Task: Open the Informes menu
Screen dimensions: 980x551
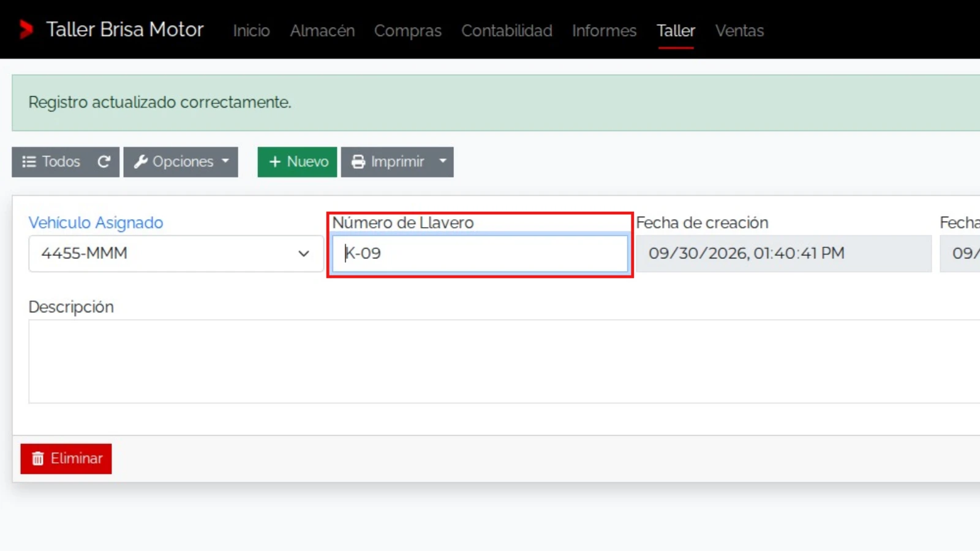Action: tap(605, 31)
